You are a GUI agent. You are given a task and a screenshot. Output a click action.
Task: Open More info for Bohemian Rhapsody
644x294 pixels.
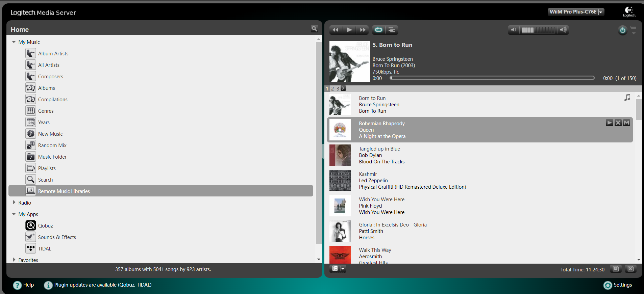coord(626,123)
